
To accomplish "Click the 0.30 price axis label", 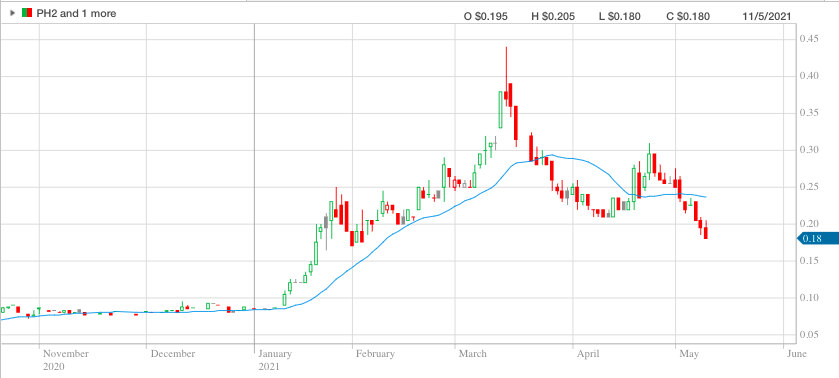I will coord(808,150).
